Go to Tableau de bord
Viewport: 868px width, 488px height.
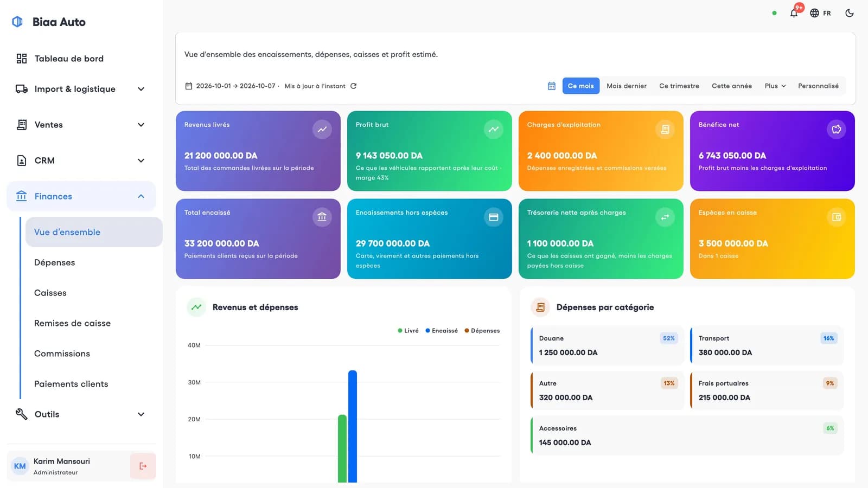pyautogui.click(x=81, y=59)
